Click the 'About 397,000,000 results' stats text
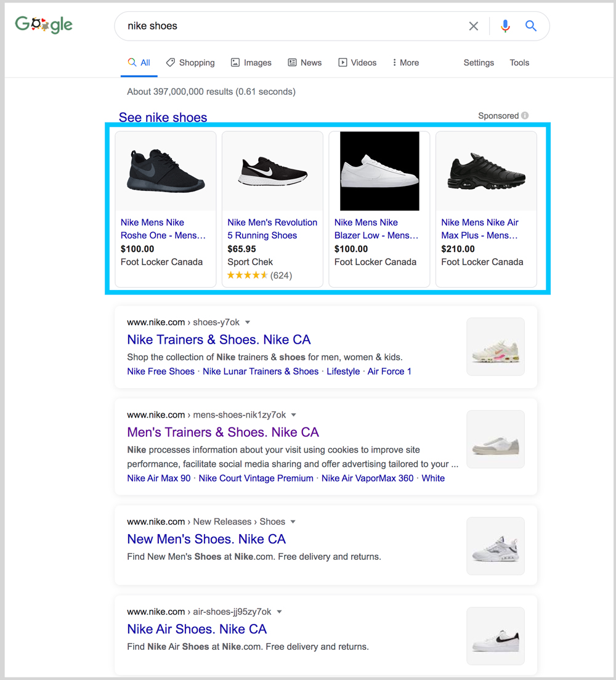 coord(211,92)
